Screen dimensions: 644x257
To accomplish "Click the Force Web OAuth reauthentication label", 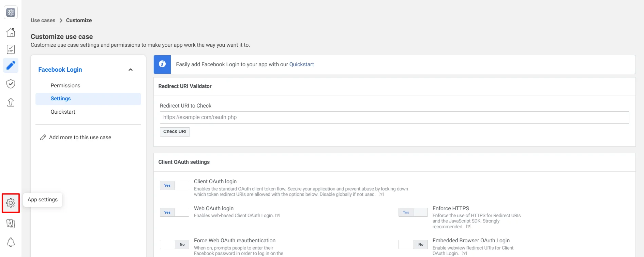I will point(235,241).
